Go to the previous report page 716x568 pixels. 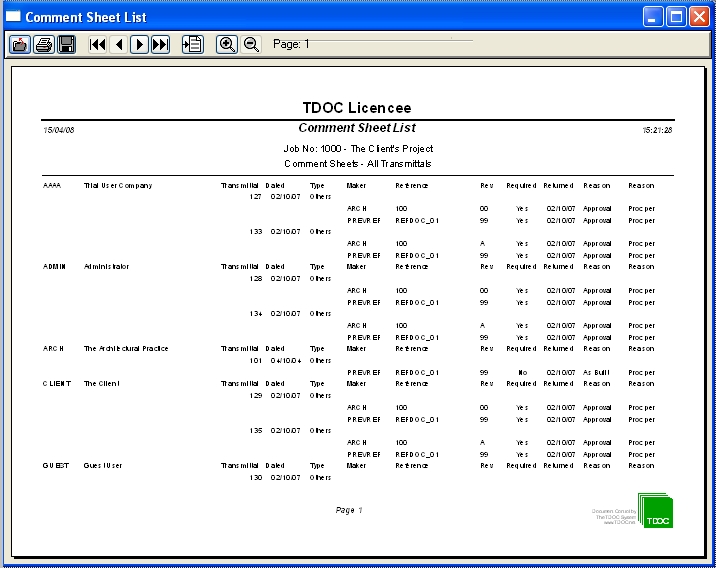pyautogui.click(x=119, y=44)
